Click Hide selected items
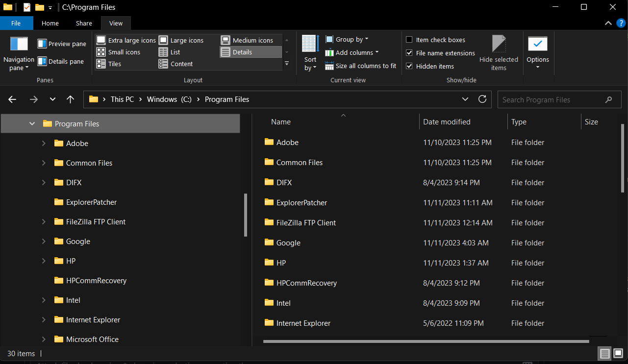This screenshot has height=364, width=628. (x=499, y=52)
